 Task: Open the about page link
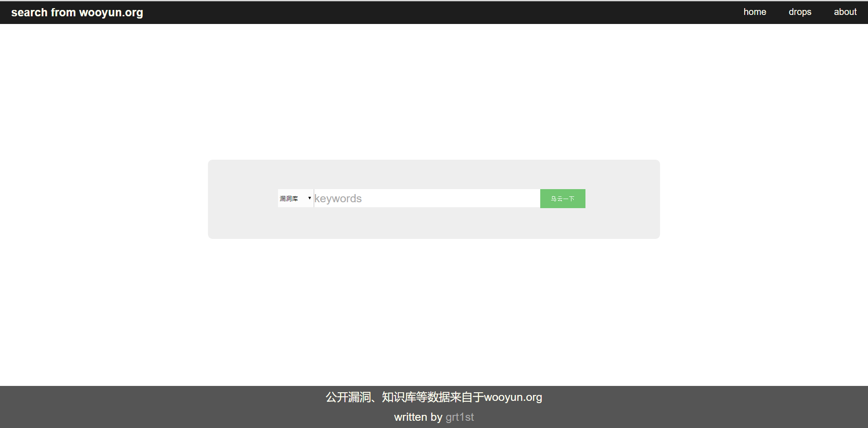[x=845, y=12]
